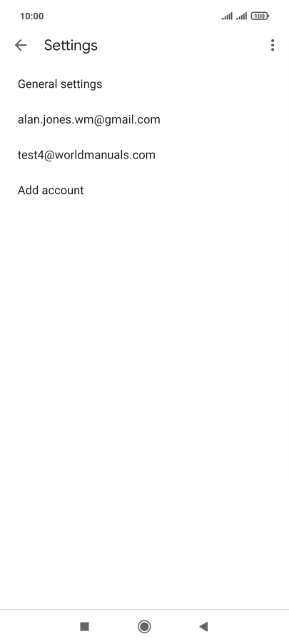The image size is (289, 644).
Task: Choose the worldmanuals.com account entry
Action: [144, 155]
